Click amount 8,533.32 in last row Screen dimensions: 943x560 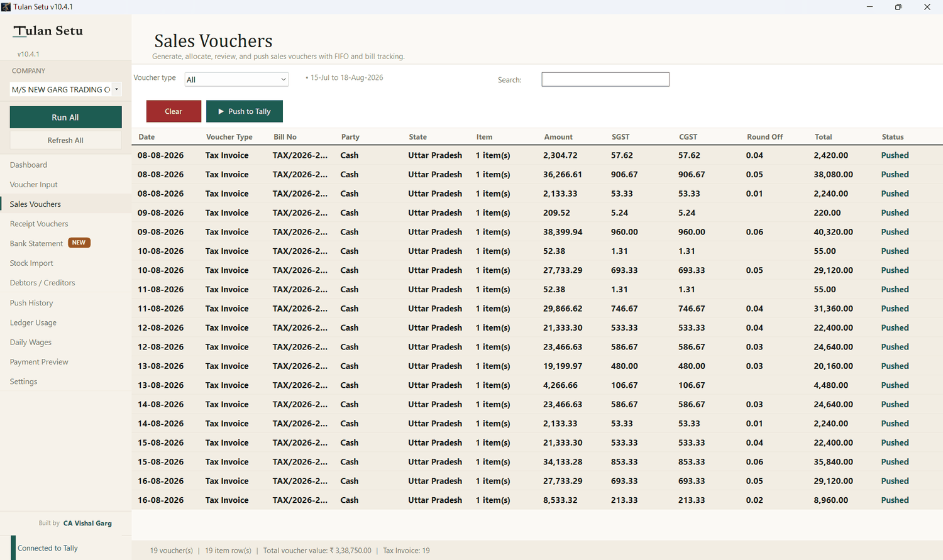[x=560, y=500]
